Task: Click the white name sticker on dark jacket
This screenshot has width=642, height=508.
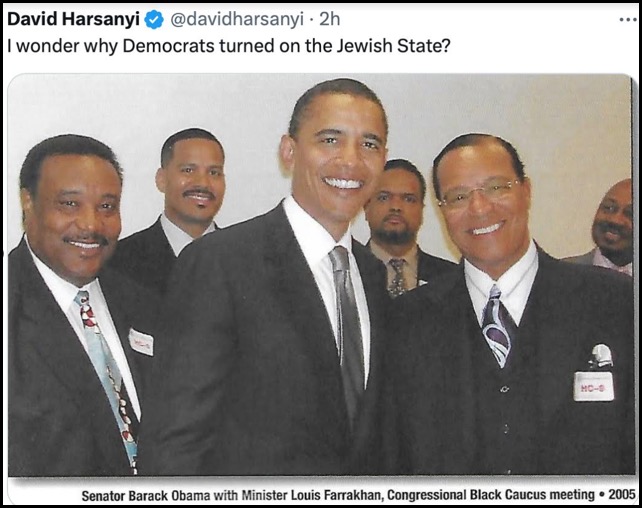Action: pyautogui.click(x=141, y=342)
